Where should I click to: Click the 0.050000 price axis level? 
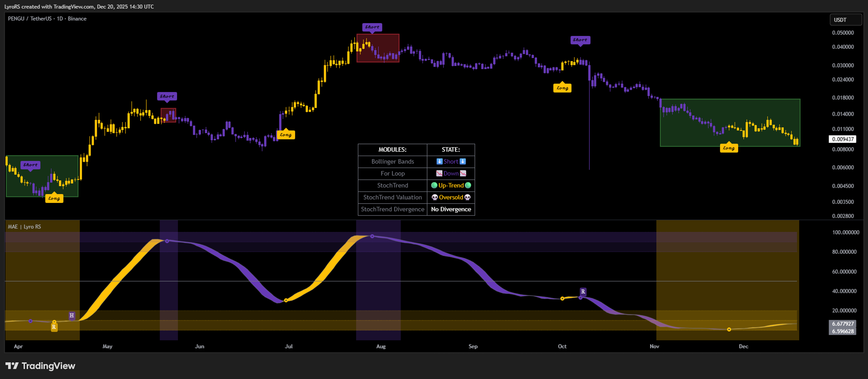tap(843, 33)
